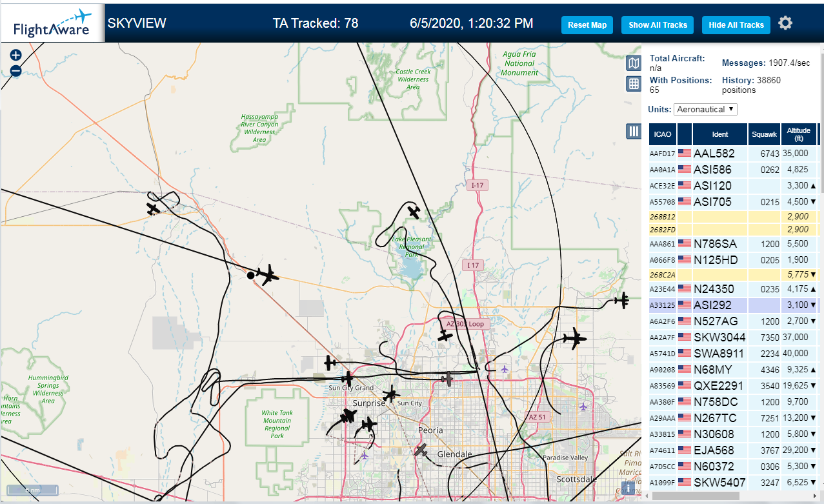Toggle the table columns sidebar icon
This screenshot has width=824, height=504.
pyautogui.click(x=634, y=132)
